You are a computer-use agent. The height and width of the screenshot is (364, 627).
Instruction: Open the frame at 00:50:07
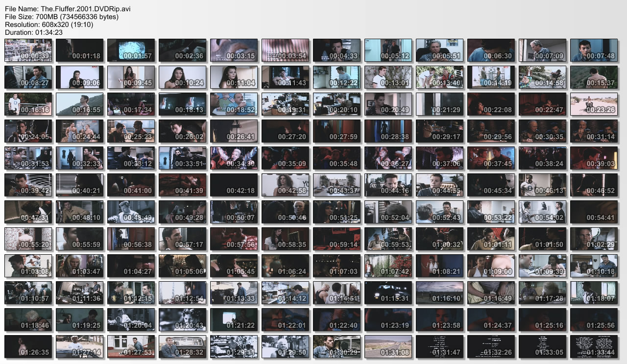234,212
